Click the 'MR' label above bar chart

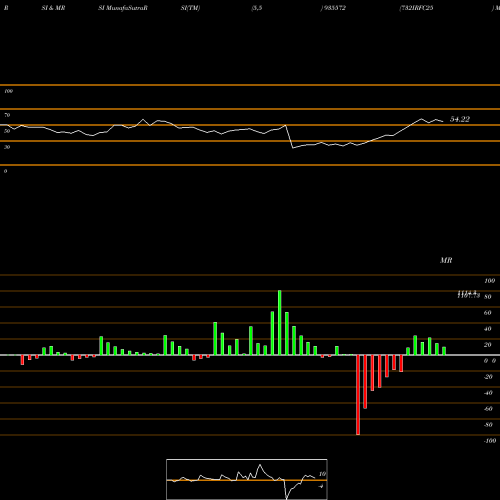coord(446,260)
